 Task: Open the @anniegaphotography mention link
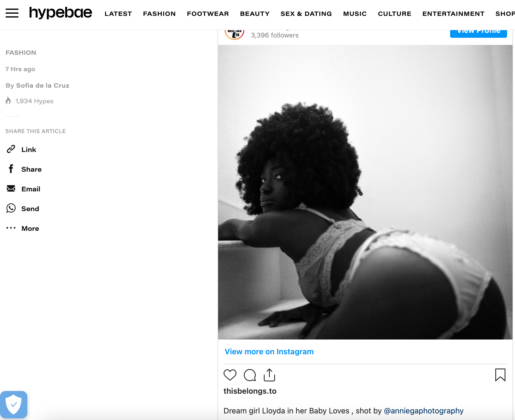coord(424,411)
